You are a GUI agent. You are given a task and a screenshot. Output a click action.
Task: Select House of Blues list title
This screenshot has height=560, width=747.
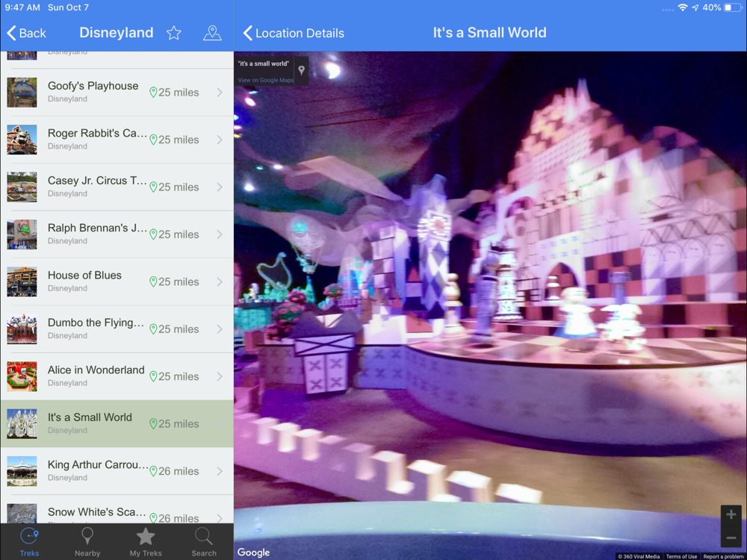[x=84, y=276]
